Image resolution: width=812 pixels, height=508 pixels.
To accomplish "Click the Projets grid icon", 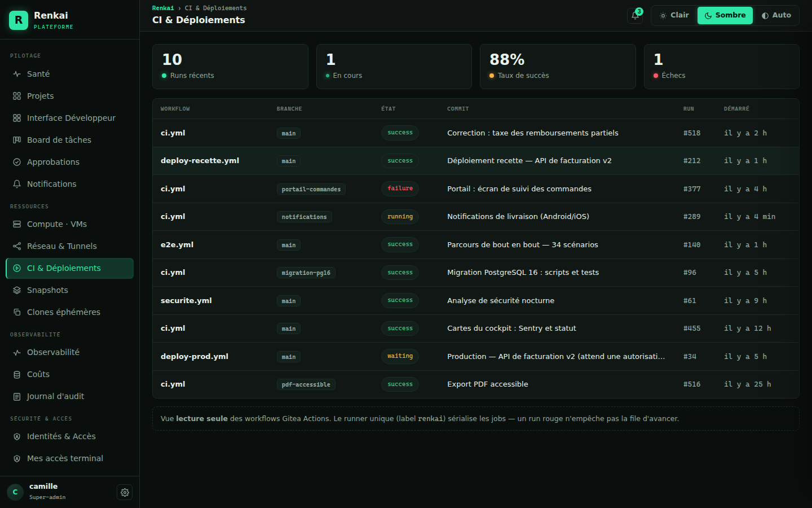I will pyautogui.click(x=17, y=96).
